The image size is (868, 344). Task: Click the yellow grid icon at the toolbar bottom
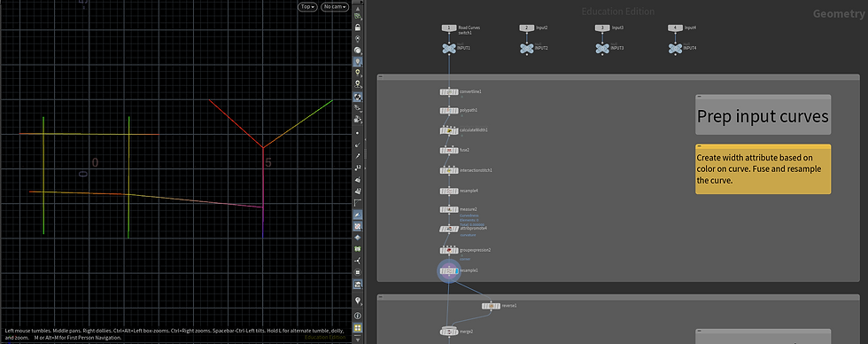(358, 327)
